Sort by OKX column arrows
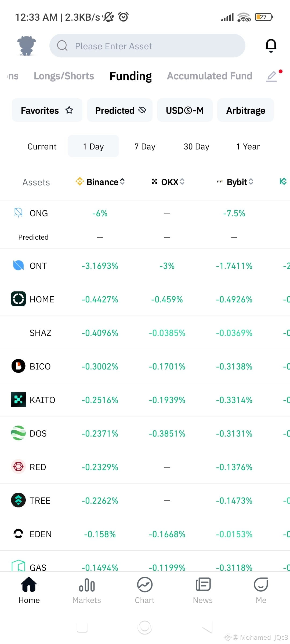Viewport: 290px width, 644px height. coord(182,182)
